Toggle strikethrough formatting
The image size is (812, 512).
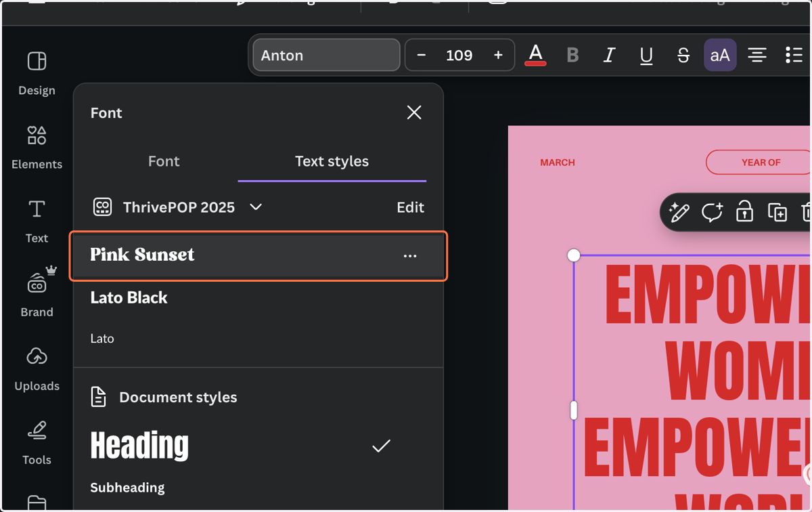(x=683, y=56)
